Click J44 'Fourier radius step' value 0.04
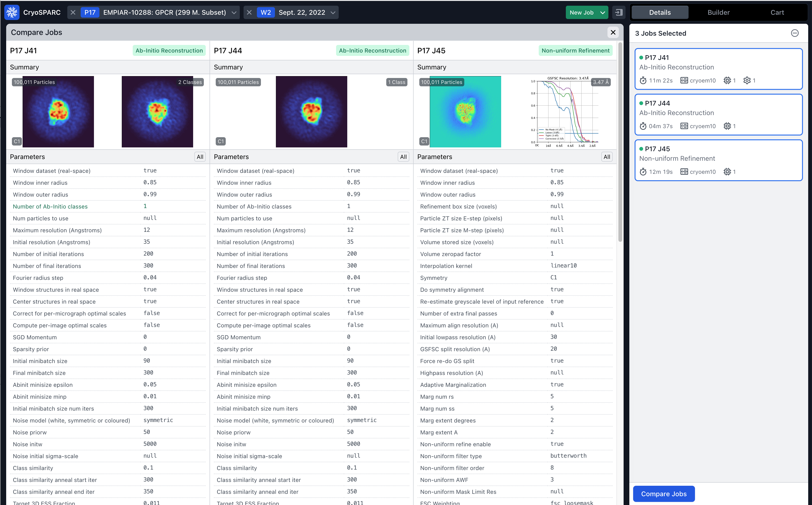 [353, 277]
